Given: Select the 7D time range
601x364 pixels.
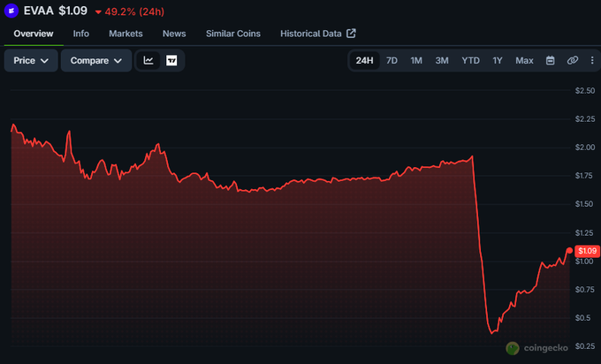Looking at the screenshot, I should [392, 61].
